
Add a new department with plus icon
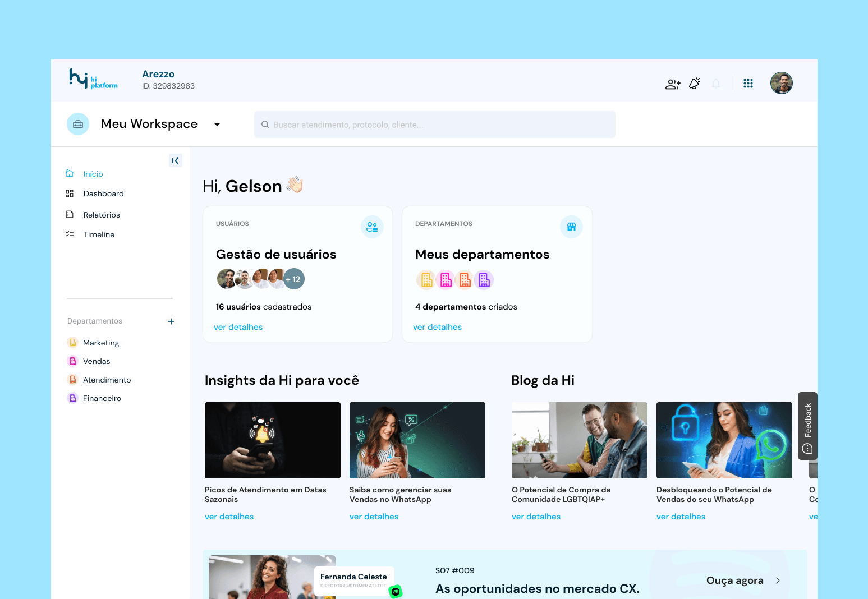(x=171, y=321)
